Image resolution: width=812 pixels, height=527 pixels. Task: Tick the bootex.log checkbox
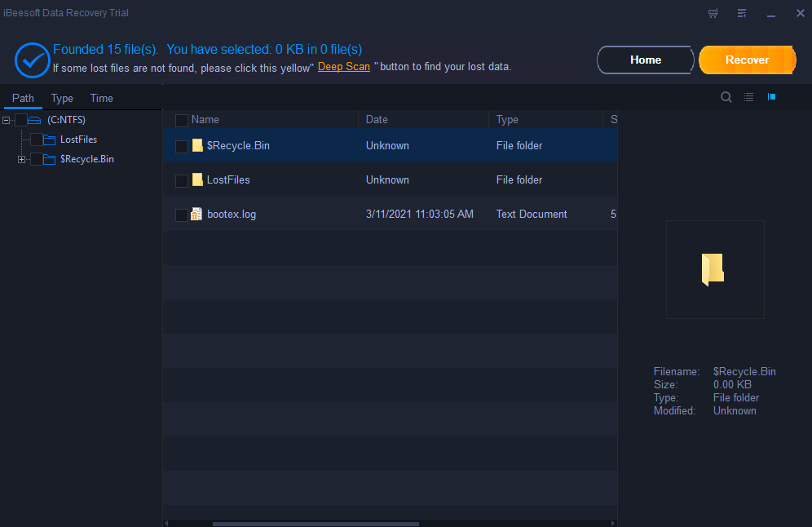(182, 215)
